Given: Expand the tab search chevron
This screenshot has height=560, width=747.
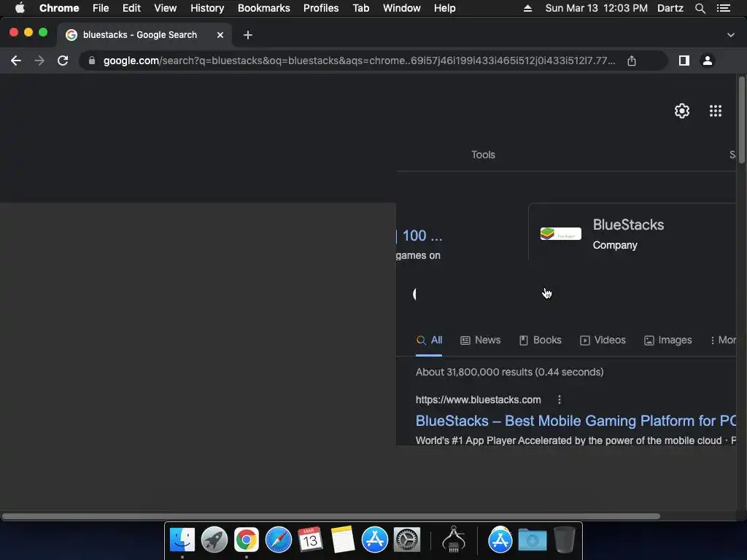Looking at the screenshot, I should pos(731,35).
